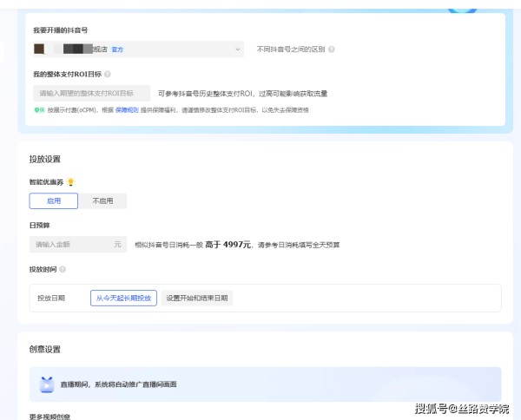This screenshot has height=420, width=521.
Task: Choose 从今天起长期投放 option
Action: [123, 298]
